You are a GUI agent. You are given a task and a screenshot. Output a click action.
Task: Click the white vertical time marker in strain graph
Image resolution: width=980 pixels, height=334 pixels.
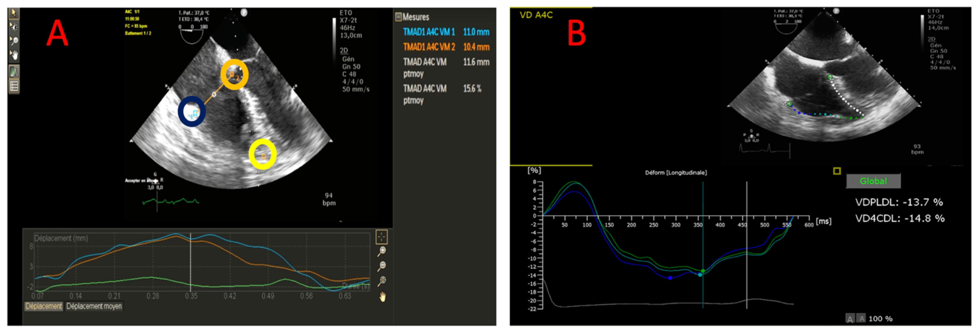pos(746,245)
